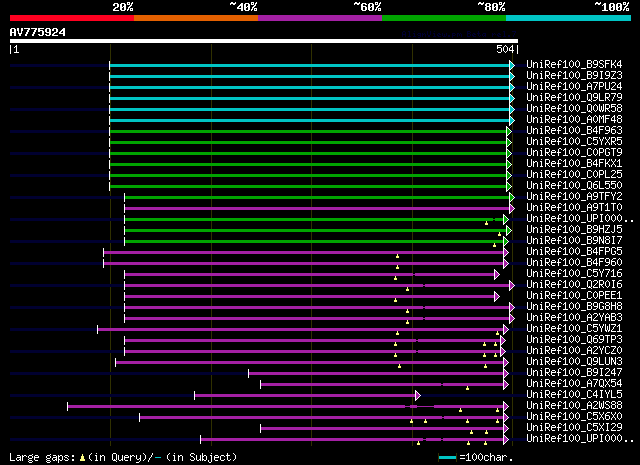The height and width of the screenshot is (465, 640).
Task: Open the UniRef100_A0MF48 hit label
Action: point(574,120)
